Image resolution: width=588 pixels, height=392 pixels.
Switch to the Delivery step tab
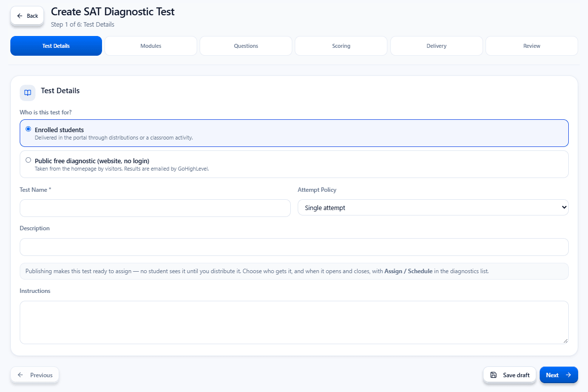pyautogui.click(x=437, y=46)
